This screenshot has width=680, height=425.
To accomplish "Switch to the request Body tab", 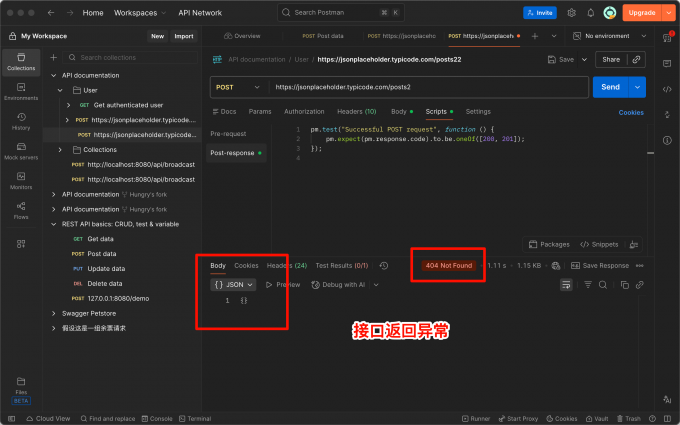I will (402, 111).
